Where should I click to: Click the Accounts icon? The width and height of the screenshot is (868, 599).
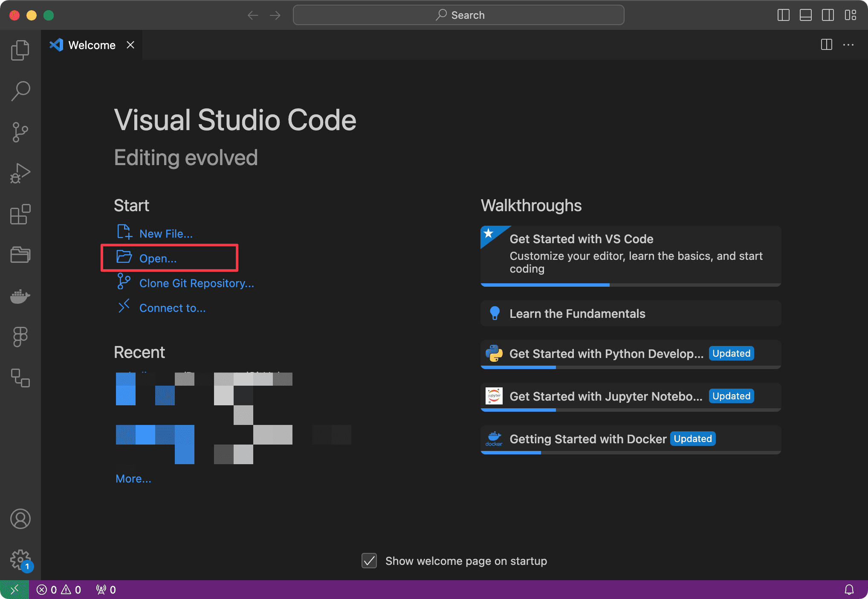tap(20, 519)
